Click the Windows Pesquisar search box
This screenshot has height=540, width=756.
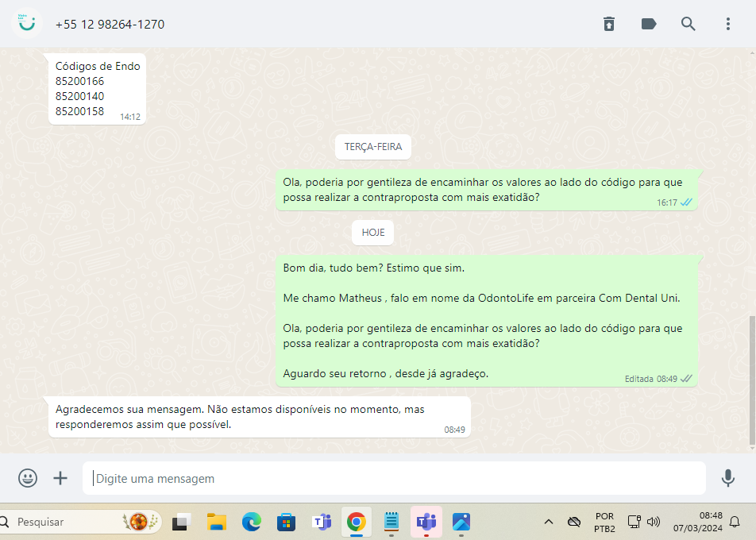(x=79, y=522)
